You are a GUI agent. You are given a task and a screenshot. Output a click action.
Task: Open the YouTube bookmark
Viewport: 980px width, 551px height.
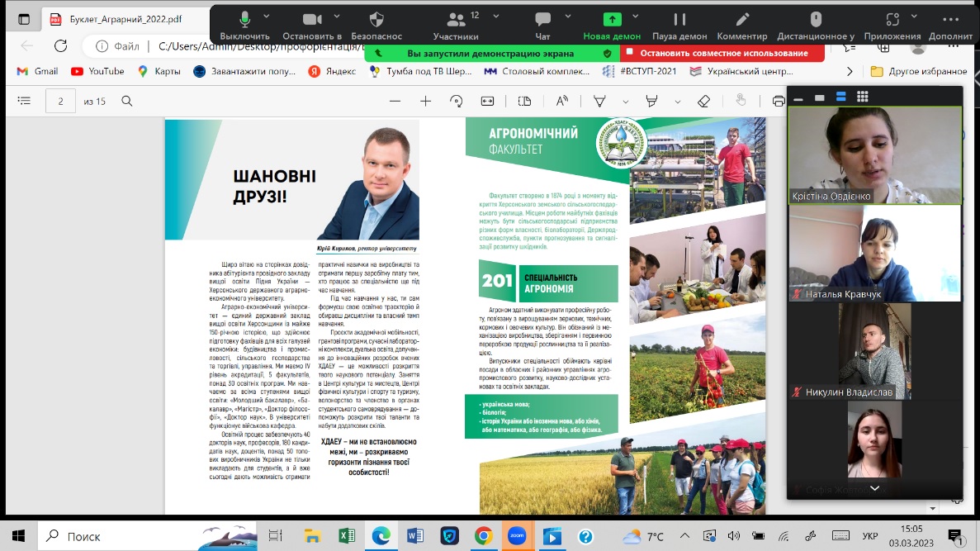(x=97, y=71)
